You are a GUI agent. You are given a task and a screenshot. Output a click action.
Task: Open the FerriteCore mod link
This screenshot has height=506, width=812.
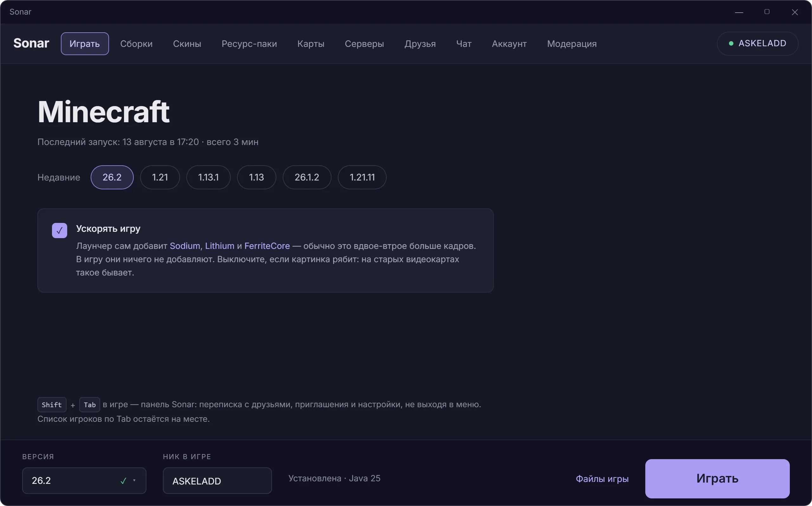coord(267,246)
